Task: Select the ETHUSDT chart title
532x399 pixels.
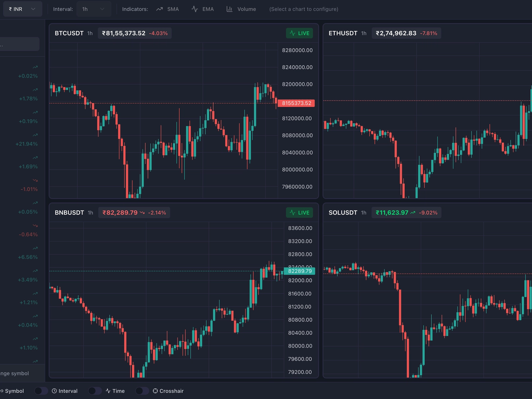Action: pos(343,33)
